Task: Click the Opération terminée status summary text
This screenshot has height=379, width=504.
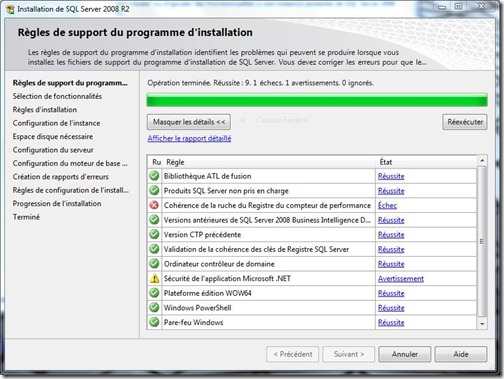Action: [x=260, y=83]
